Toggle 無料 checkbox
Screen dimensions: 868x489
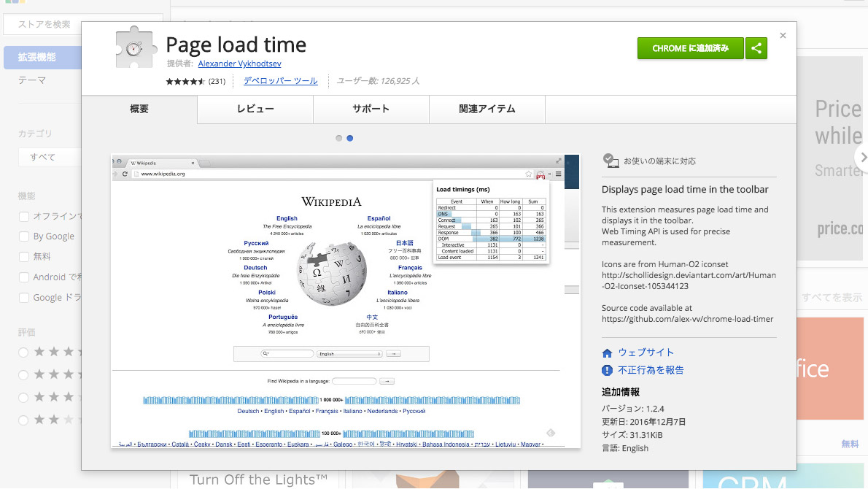pyautogui.click(x=24, y=257)
